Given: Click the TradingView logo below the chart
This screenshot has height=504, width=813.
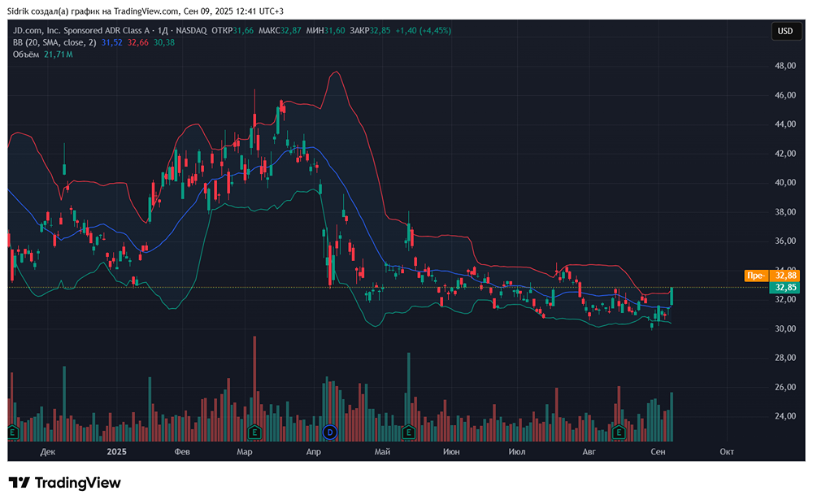Looking at the screenshot, I should (65, 483).
